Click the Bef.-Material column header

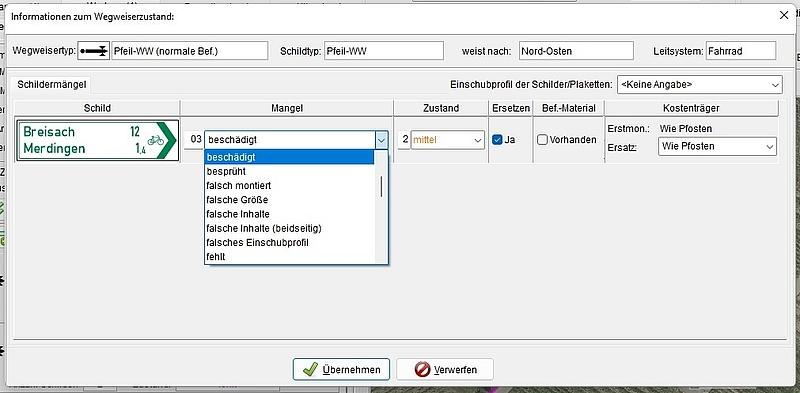tap(568, 108)
